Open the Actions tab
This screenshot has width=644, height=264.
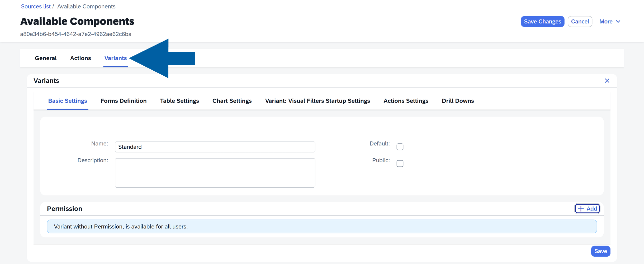[x=80, y=58]
